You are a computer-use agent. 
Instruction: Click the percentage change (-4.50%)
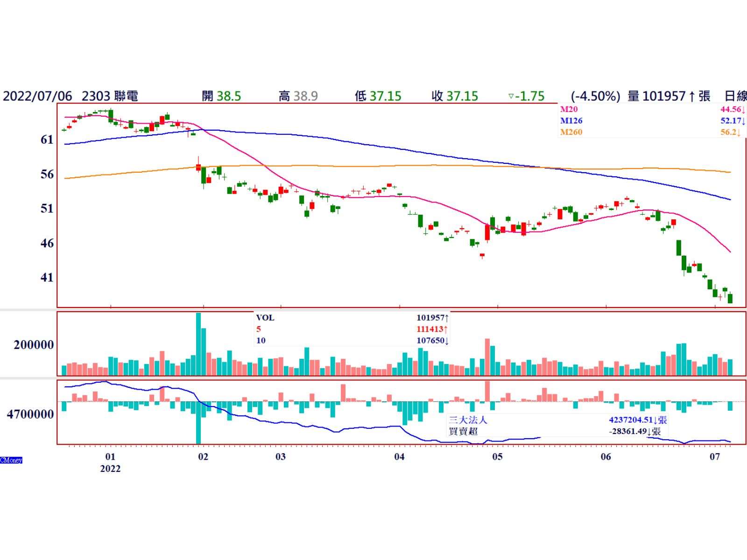(596, 96)
